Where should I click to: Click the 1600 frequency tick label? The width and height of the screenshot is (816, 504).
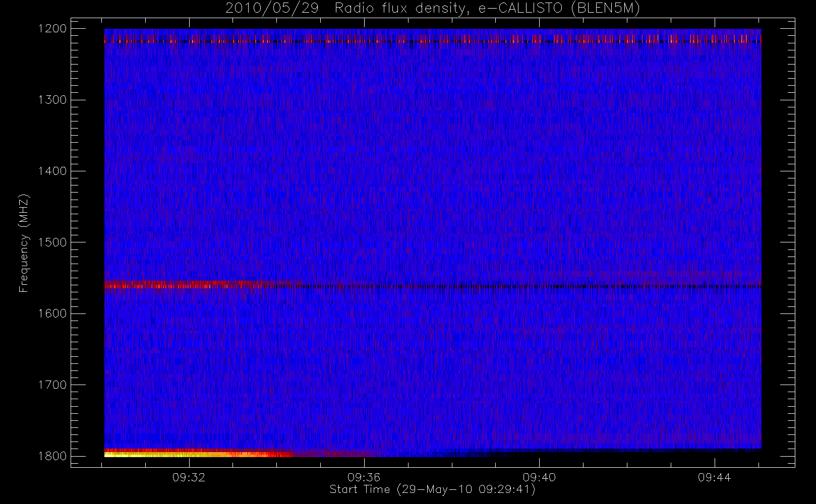[52, 313]
